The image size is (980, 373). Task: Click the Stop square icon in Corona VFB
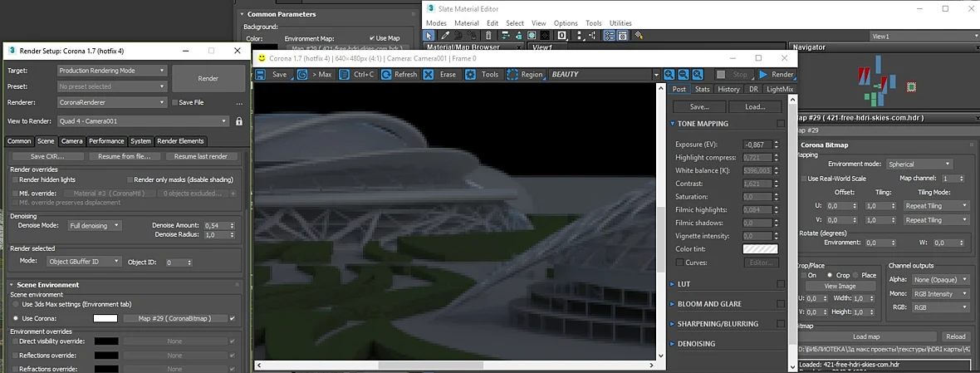tap(721, 74)
